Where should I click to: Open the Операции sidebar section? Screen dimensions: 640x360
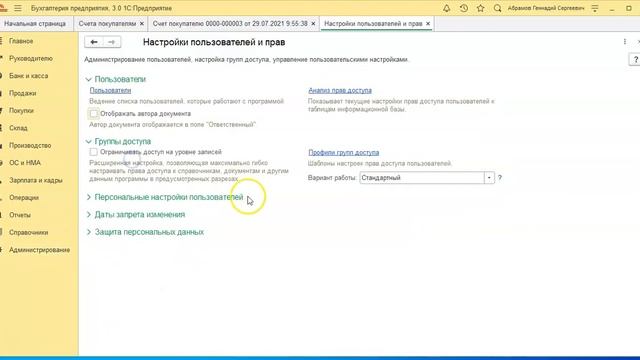24,198
